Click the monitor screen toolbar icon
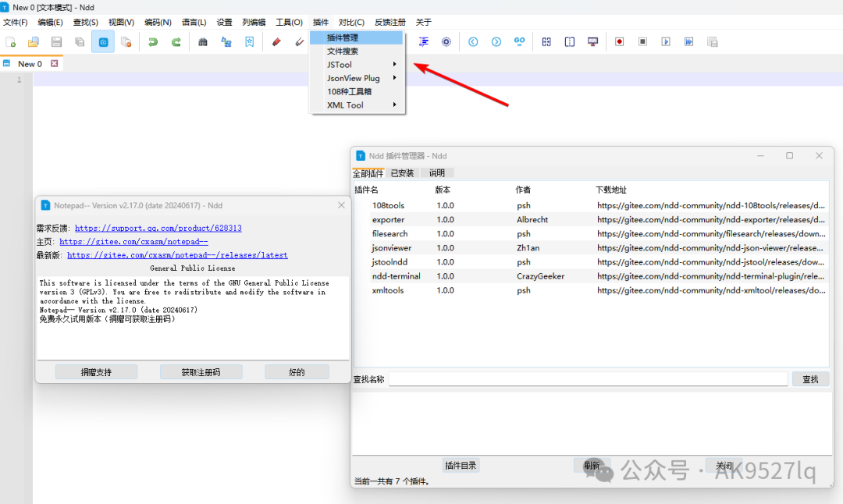Screen dimensions: 843x504 click(x=593, y=42)
